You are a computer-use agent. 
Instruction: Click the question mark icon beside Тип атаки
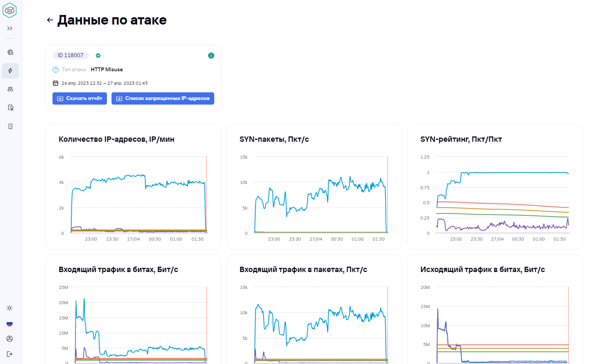pyautogui.click(x=56, y=69)
